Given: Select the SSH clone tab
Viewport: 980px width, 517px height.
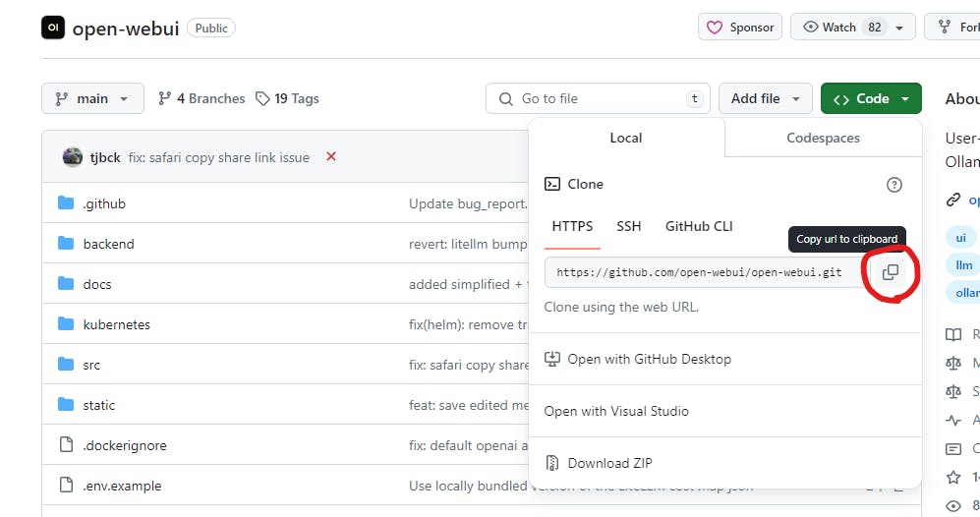Looking at the screenshot, I should pos(629,226).
